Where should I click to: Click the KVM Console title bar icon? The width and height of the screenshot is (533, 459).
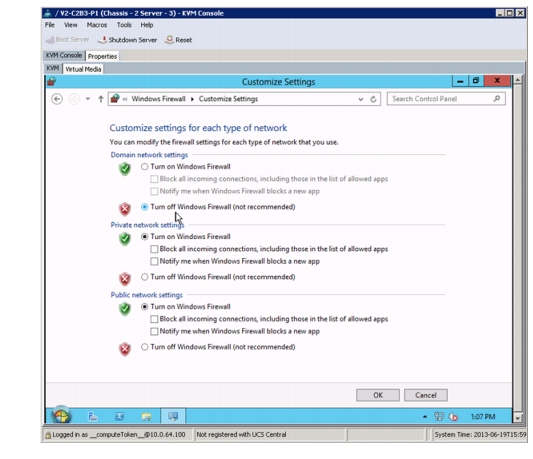tap(48, 13)
